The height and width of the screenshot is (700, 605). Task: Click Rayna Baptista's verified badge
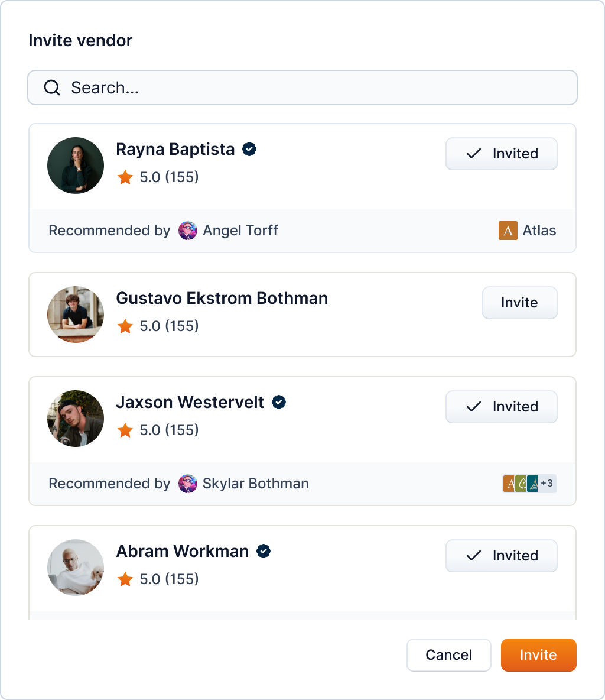249,150
